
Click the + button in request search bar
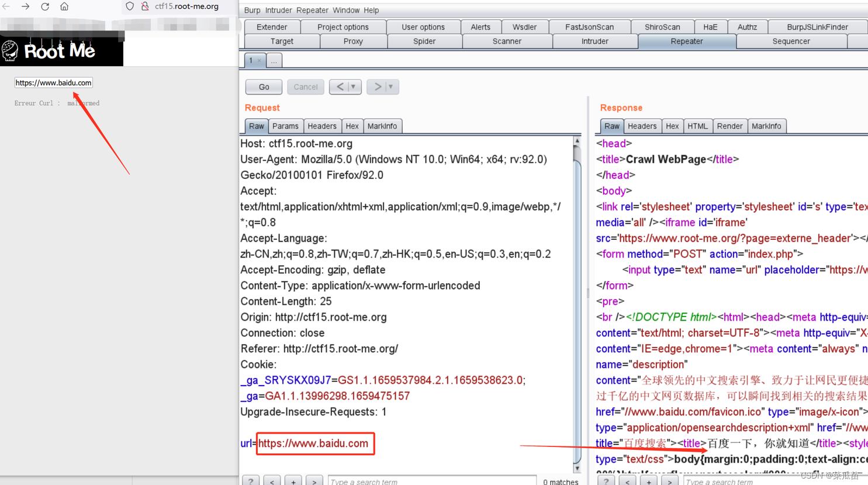tap(293, 481)
